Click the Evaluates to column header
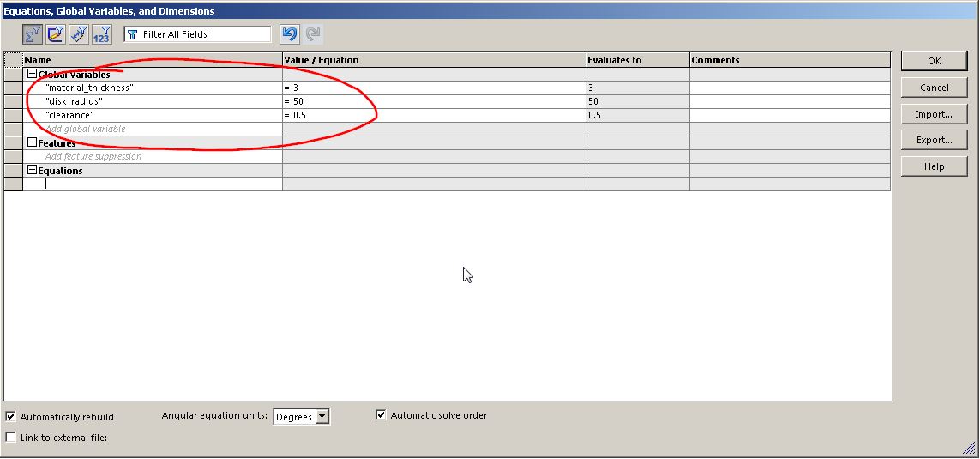This screenshot has width=980, height=459. [x=638, y=60]
